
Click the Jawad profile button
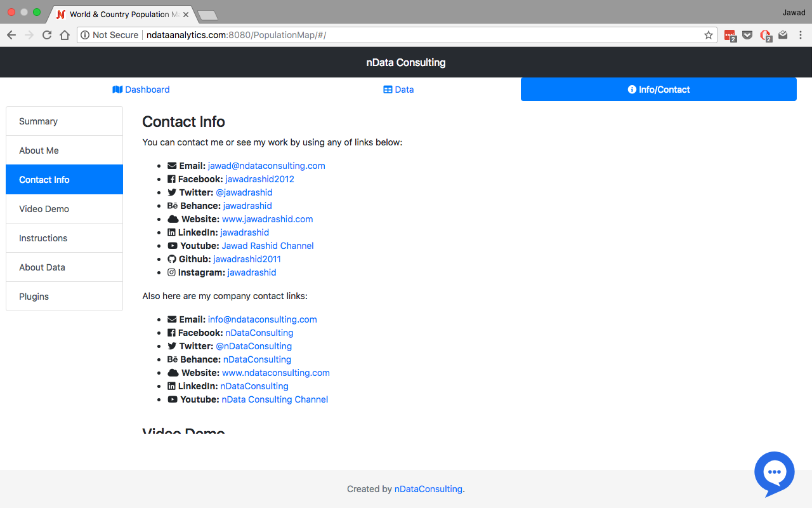point(794,13)
